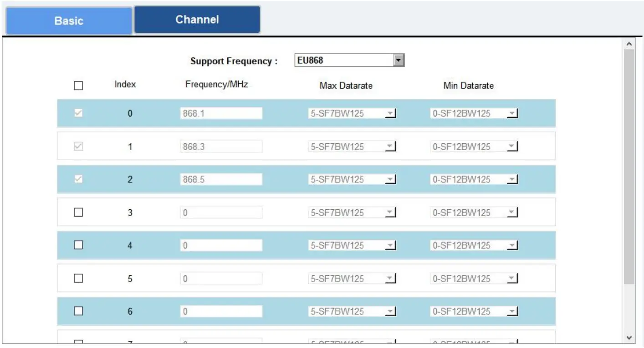Open Min Datarate dropdown for index 5
The image size is (644, 348).
514,278
